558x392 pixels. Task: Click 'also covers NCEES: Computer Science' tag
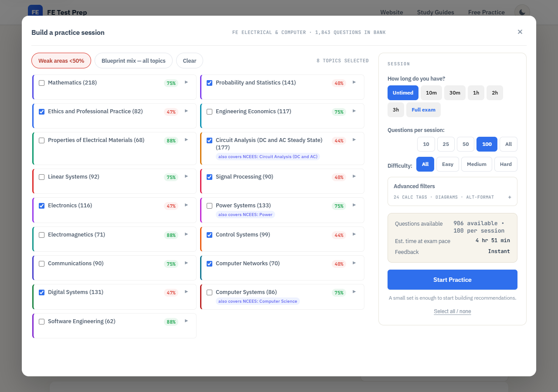point(258,301)
